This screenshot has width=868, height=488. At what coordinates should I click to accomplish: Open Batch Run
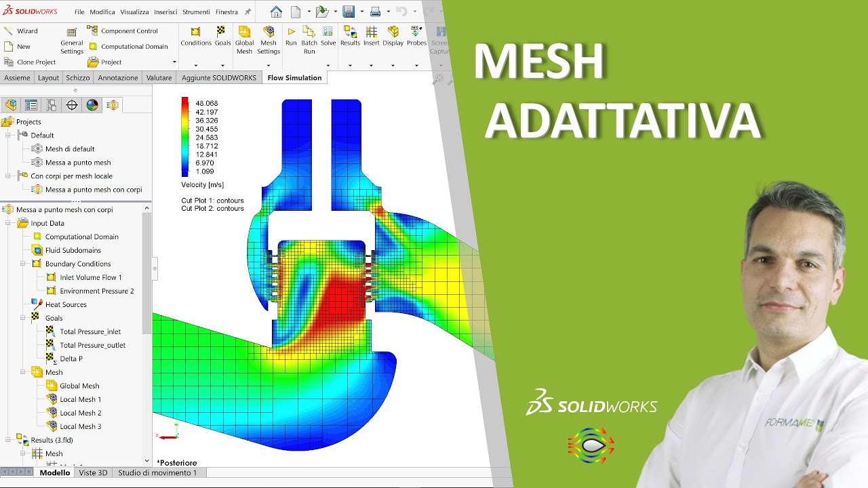click(309, 41)
